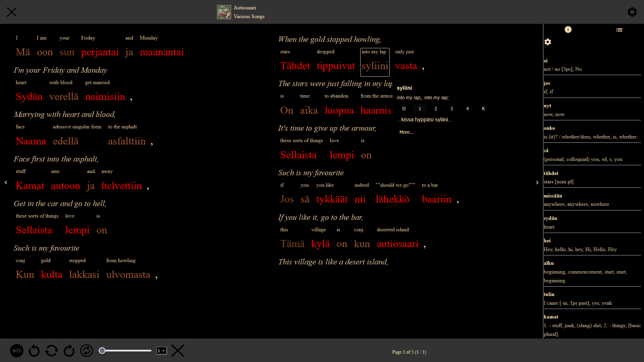Select sidebar vocabulary entry "jos"

pyautogui.click(x=592, y=87)
